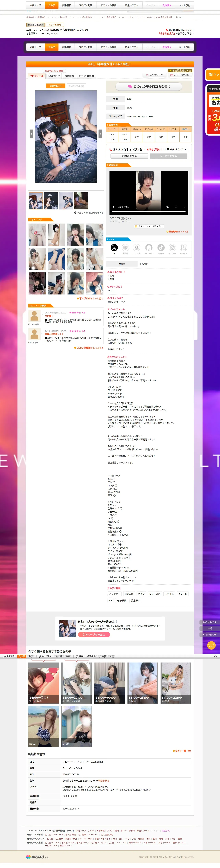Click 女の子 tag beside 最近見た

tap(22, 656)
